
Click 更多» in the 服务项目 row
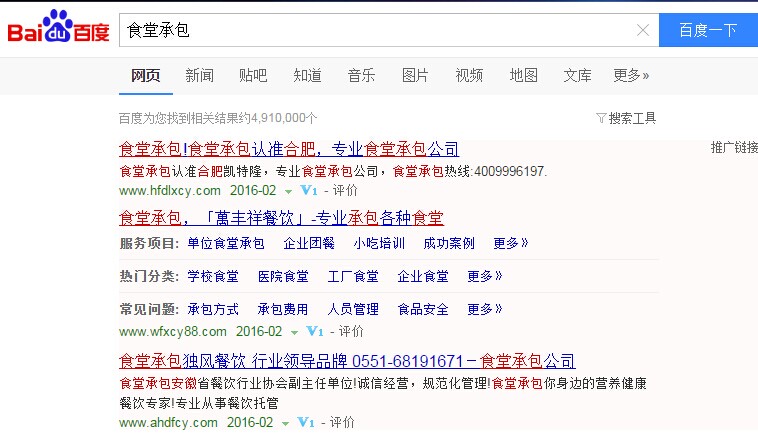[510, 243]
